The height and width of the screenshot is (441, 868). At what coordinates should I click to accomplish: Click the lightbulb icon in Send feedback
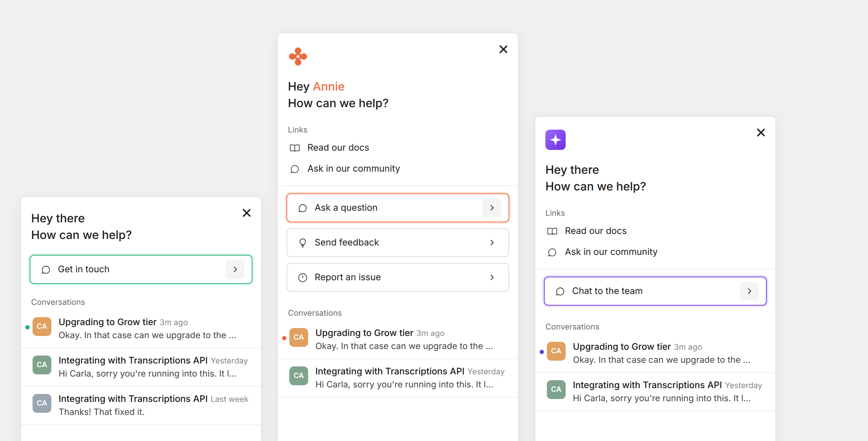(x=303, y=243)
